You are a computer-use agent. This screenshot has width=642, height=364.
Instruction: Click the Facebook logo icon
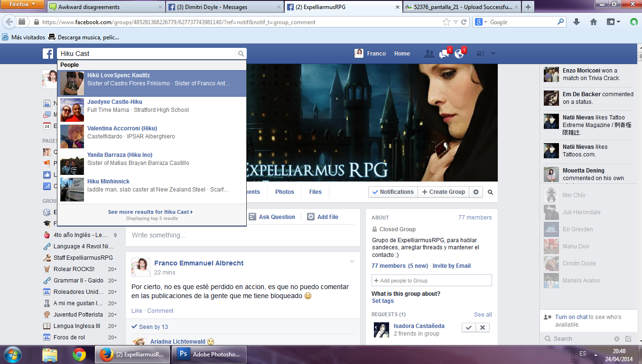(x=48, y=54)
